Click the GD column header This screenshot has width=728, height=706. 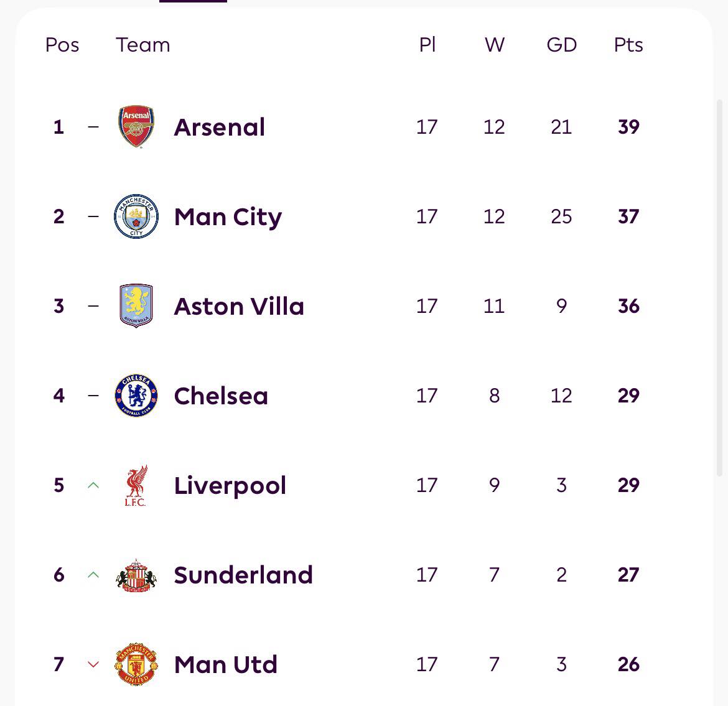click(561, 45)
